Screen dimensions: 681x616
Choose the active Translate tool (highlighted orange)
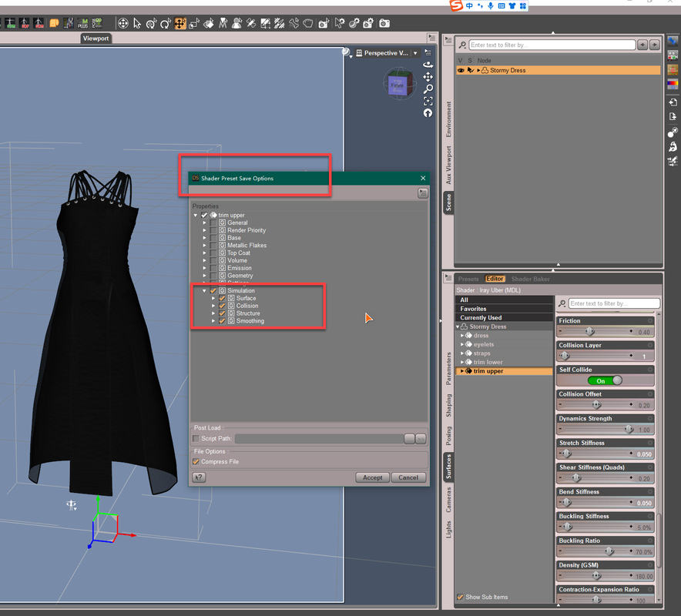coord(179,23)
